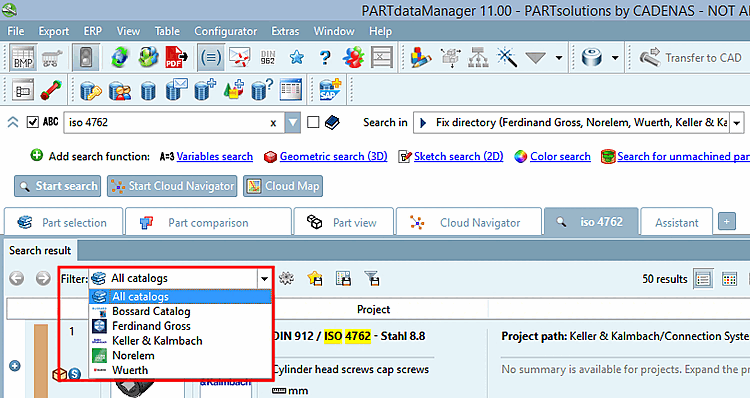Click the PDF export icon
This screenshot has height=398, width=750.
[x=176, y=57]
